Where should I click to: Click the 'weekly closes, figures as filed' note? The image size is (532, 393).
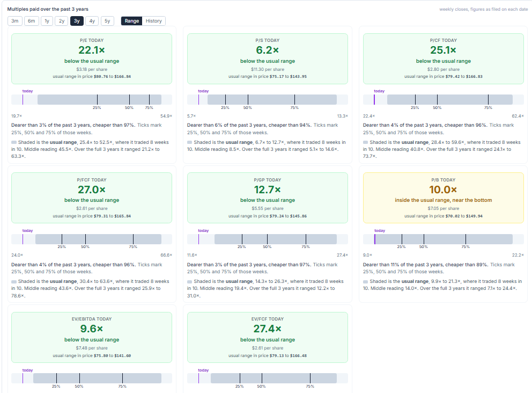[484, 9]
